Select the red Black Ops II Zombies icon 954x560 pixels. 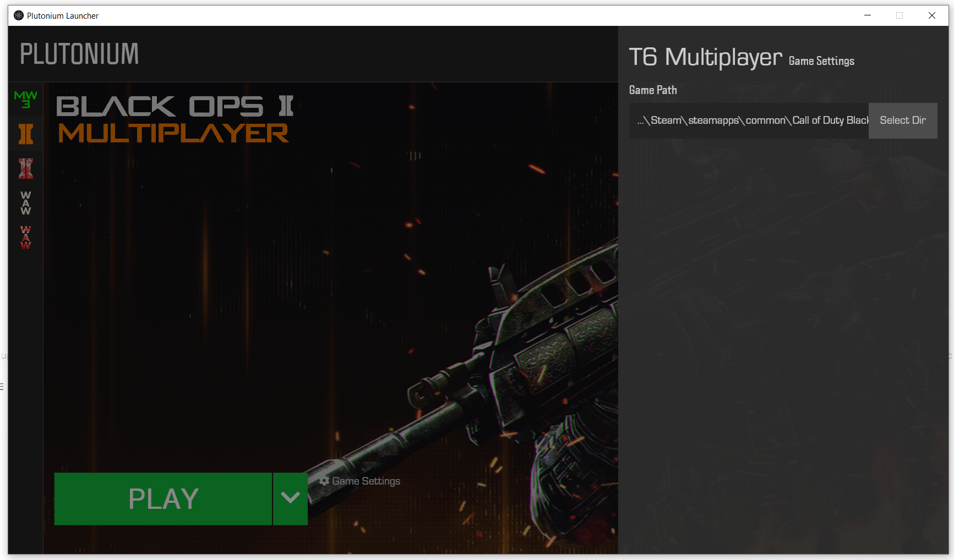(x=25, y=168)
